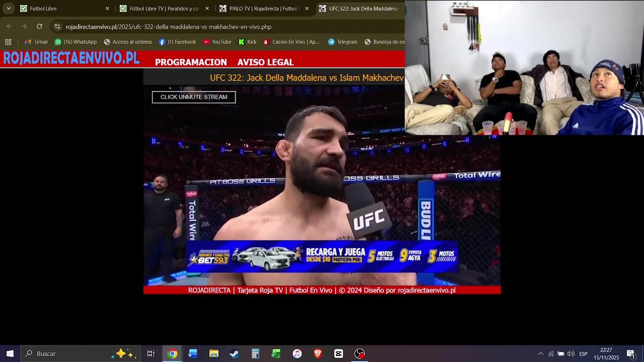Open Microsoft Word from the taskbar
This screenshot has width=644, height=362.
click(193, 353)
